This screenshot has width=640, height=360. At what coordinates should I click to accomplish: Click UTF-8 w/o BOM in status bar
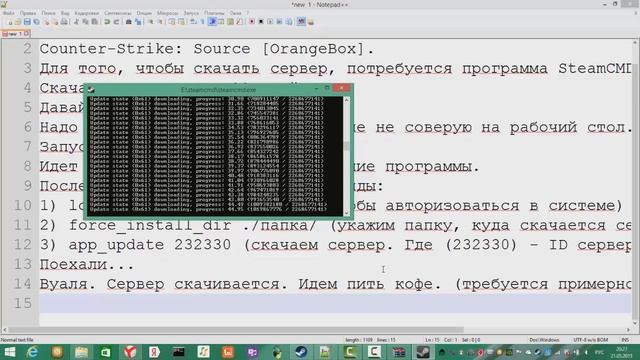[x=591, y=340]
